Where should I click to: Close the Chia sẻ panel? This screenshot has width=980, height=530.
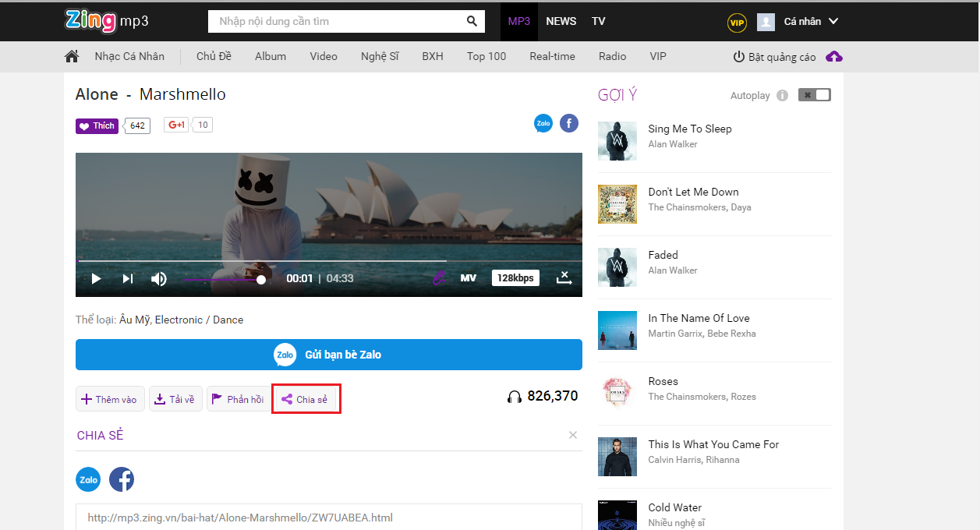pyautogui.click(x=573, y=435)
